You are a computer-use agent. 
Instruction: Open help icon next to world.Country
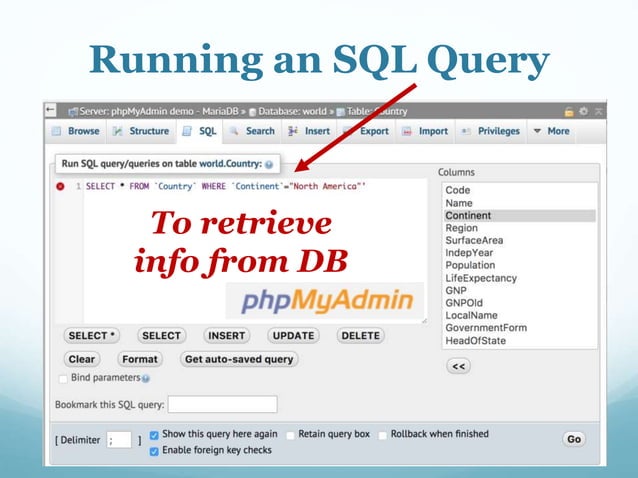coord(269,164)
